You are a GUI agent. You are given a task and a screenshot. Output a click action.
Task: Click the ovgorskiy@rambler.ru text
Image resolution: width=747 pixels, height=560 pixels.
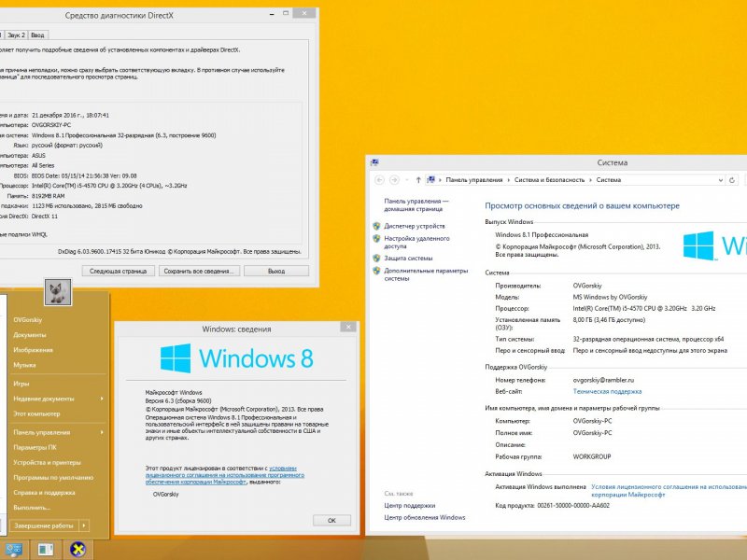(603, 380)
